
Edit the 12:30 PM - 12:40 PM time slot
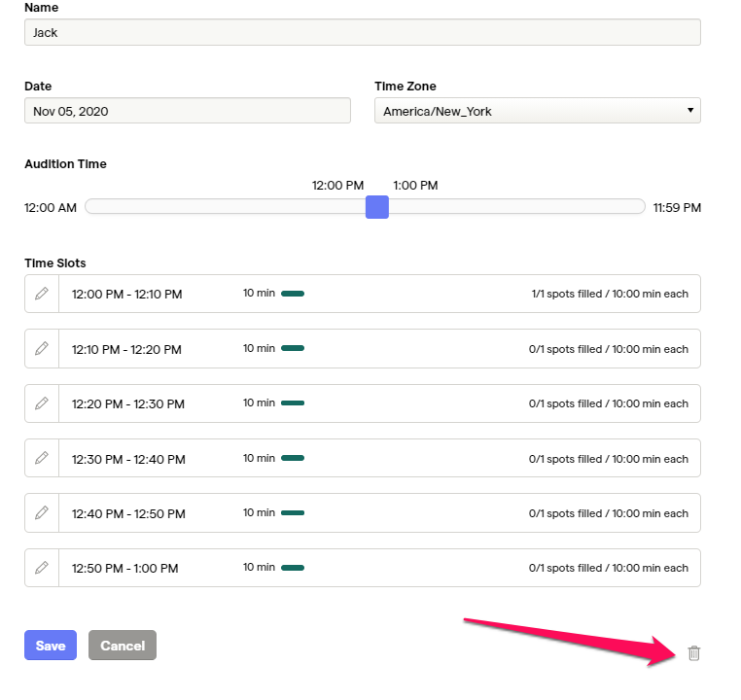click(x=42, y=458)
